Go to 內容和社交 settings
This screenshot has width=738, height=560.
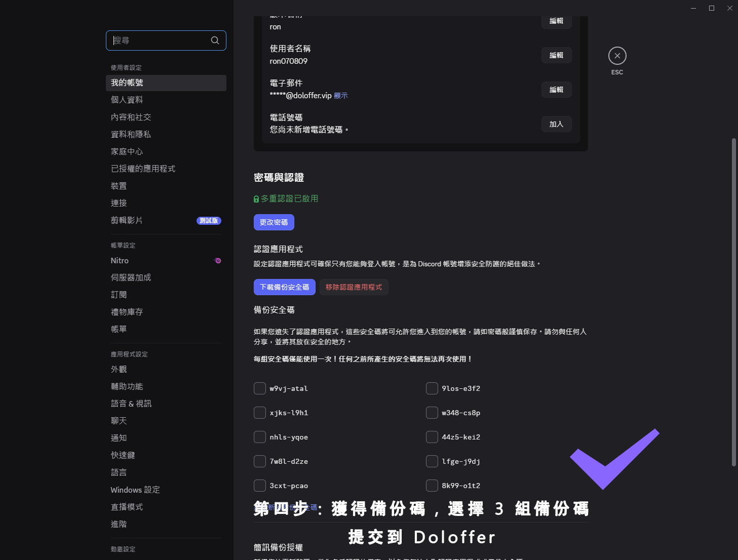coord(166,117)
